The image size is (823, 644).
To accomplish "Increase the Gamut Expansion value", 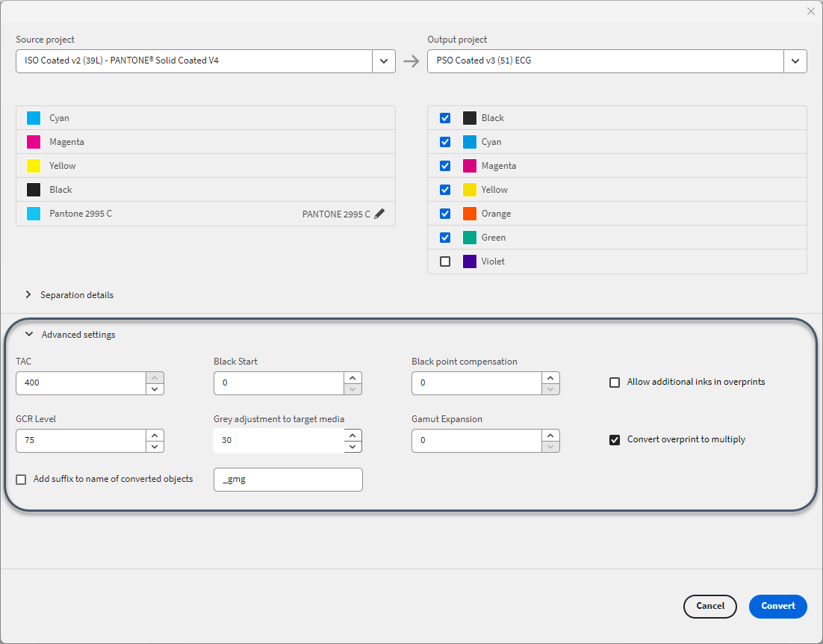I will pos(550,435).
